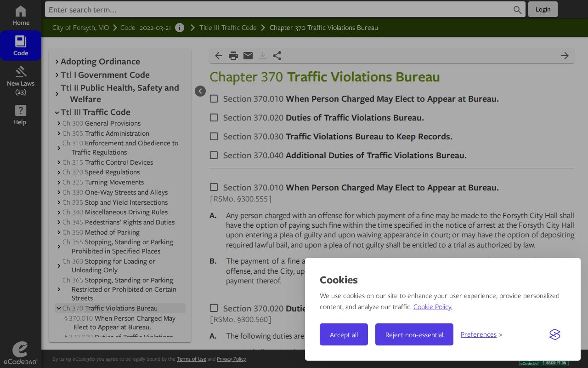This screenshot has height=368, width=588.
Task: Check the Section 370.020 heading above [RSMo. §300.560]
Action: [214, 308]
